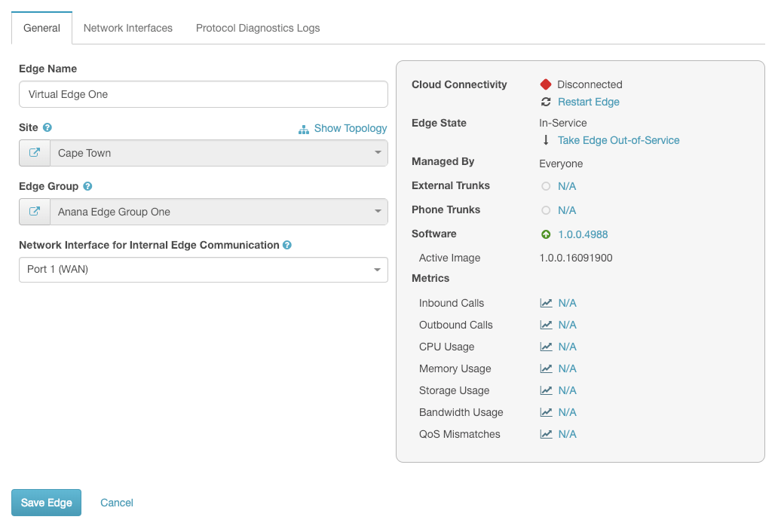The width and height of the screenshot is (778, 532).
Task: Click the topology tree icon
Action: coord(304,130)
